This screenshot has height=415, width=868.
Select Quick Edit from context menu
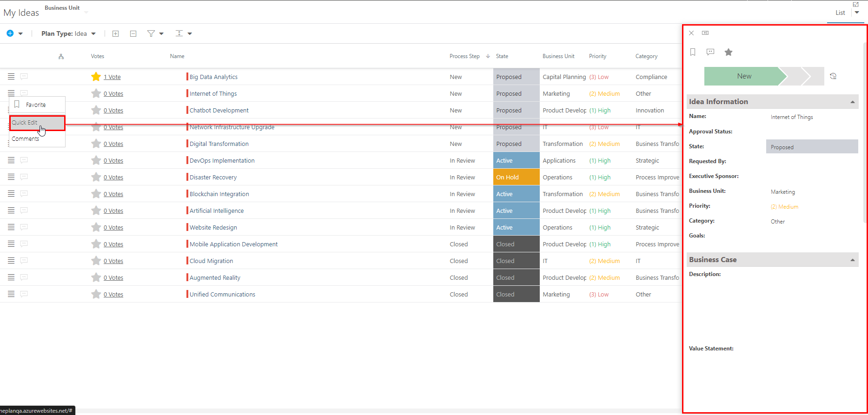[x=37, y=123]
